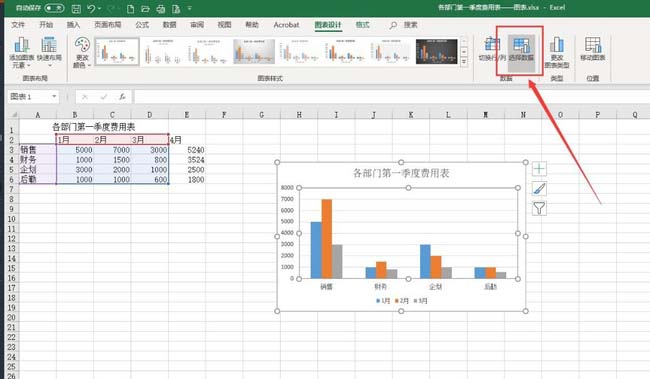Viewport: 650px width, 379px height.
Task: Open the Customize Quick Access Toolbar dropdown
Action: click(190, 8)
